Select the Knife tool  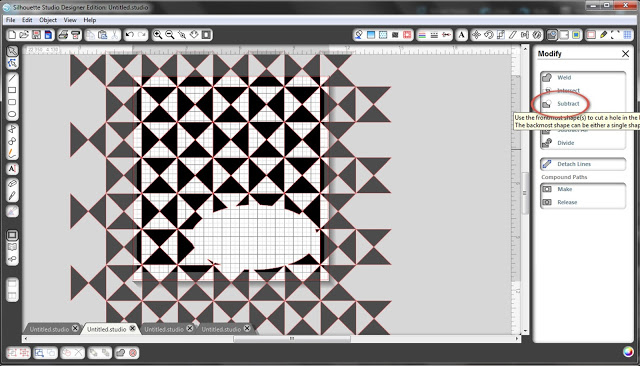click(x=12, y=195)
